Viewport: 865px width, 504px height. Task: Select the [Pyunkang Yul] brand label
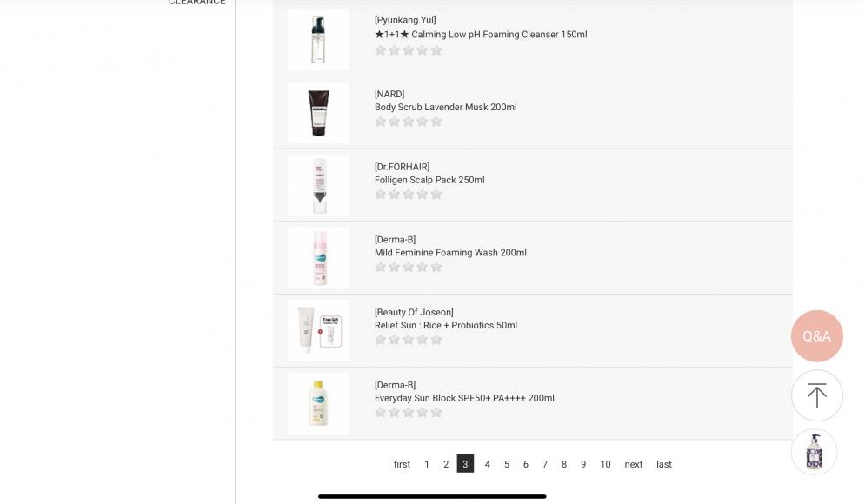tap(405, 20)
